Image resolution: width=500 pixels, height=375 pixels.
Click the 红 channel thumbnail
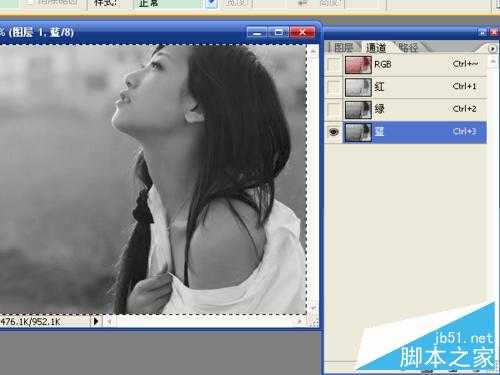click(358, 87)
